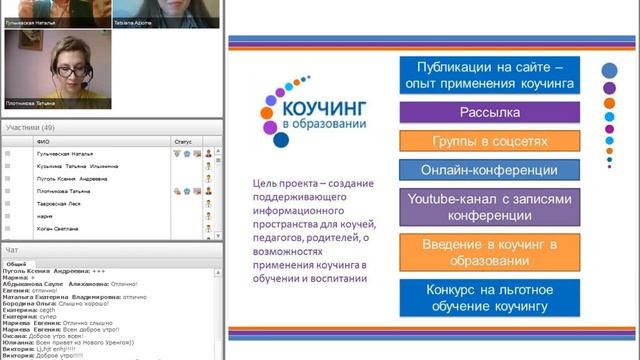Click screen-share status icon for Плотникова Татьяна

[x=197, y=191]
